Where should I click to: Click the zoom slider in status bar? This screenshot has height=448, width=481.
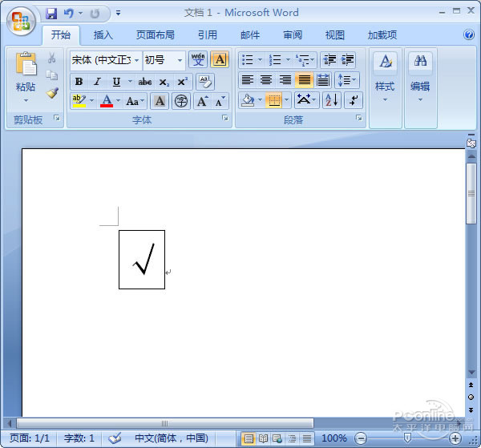(x=407, y=438)
